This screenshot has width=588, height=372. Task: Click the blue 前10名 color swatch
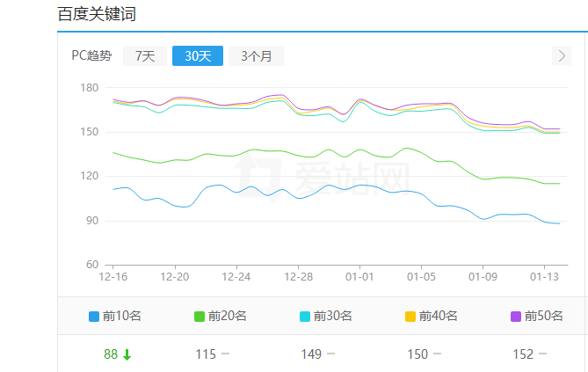tap(94, 317)
